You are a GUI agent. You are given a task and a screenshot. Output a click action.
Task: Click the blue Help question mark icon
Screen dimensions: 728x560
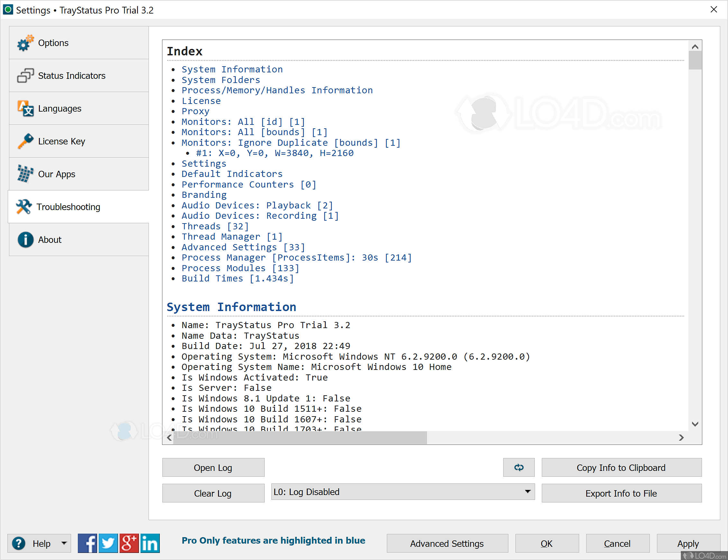(x=19, y=543)
